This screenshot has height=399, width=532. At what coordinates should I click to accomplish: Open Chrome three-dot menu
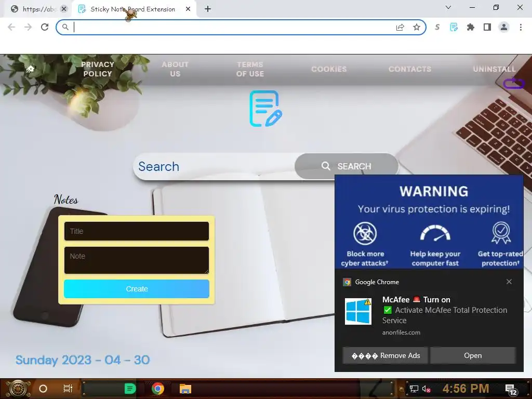click(x=521, y=27)
